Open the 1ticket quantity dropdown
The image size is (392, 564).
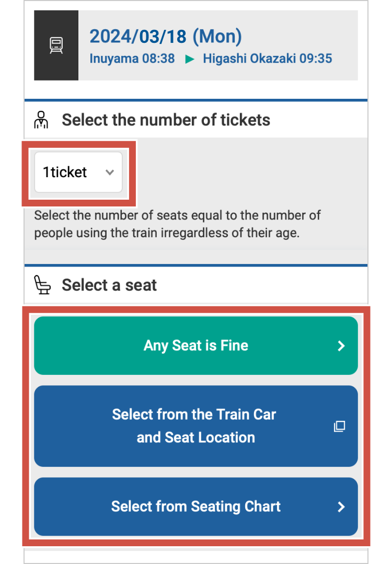click(x=78, y=172)
